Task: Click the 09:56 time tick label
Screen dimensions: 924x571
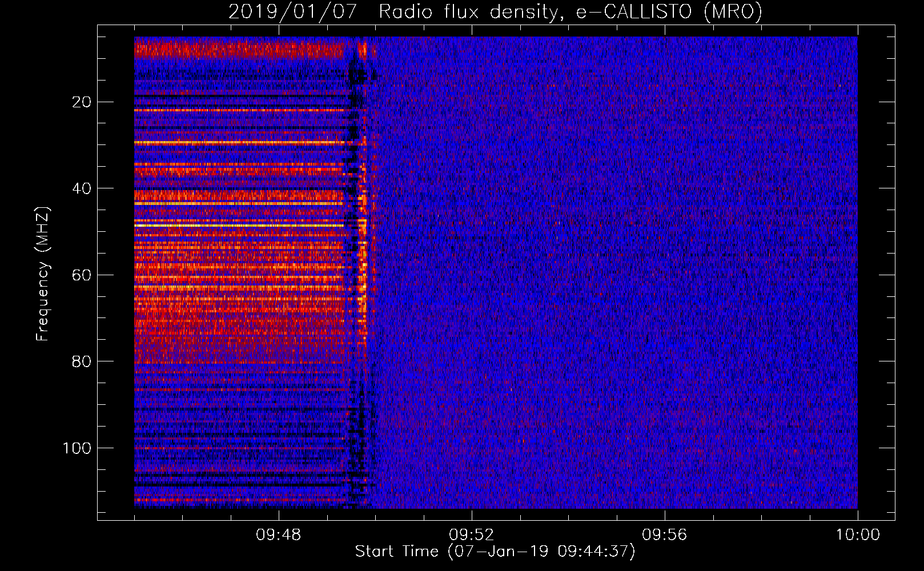Action: point(664,535)
